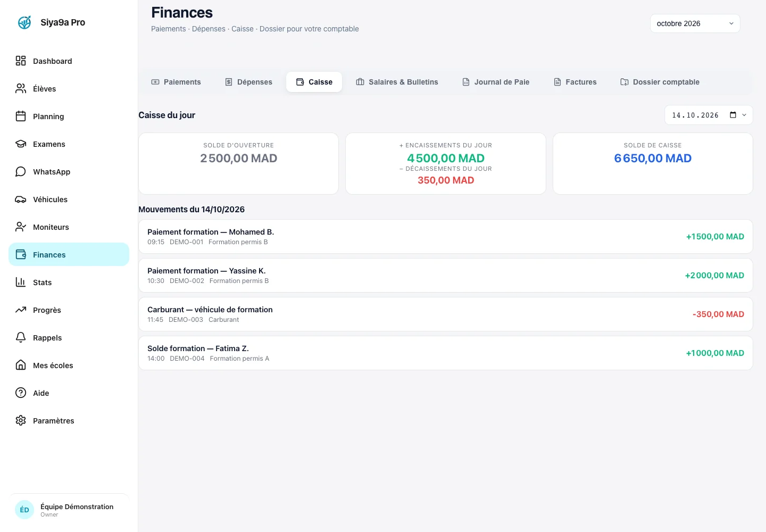Open Dashboard from the grid icon

coord(21,61)
